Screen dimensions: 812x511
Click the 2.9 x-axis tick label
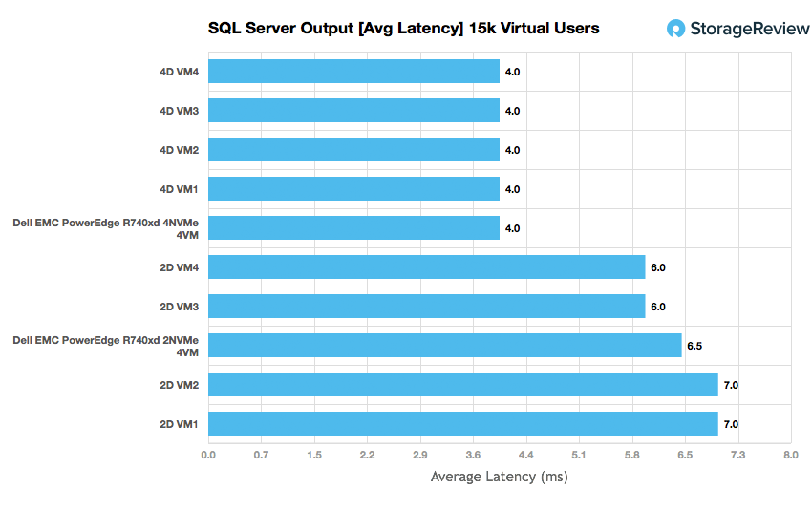coord(420,455)
